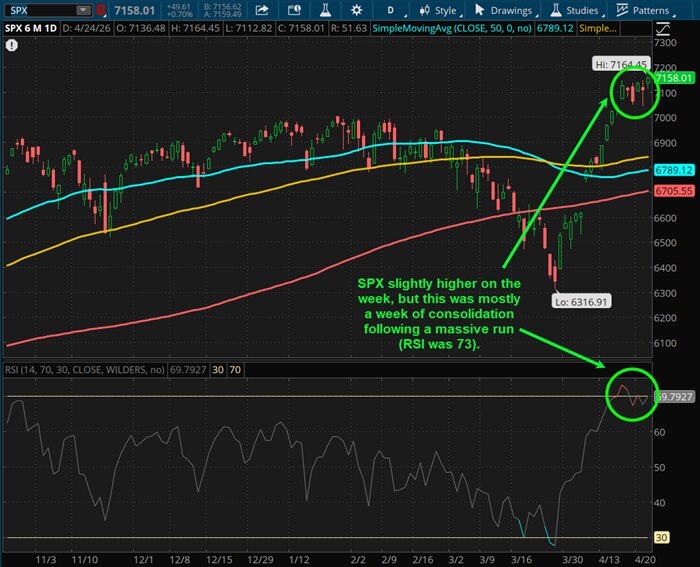Click the green 7158.01 price axis bubble
Screen dimensions: 700x567
click(674, 78)
